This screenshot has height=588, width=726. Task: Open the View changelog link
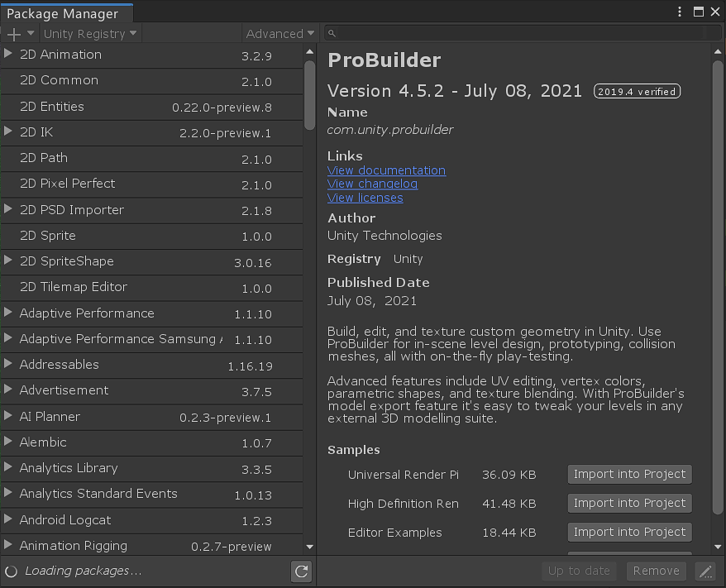(372, 184)
